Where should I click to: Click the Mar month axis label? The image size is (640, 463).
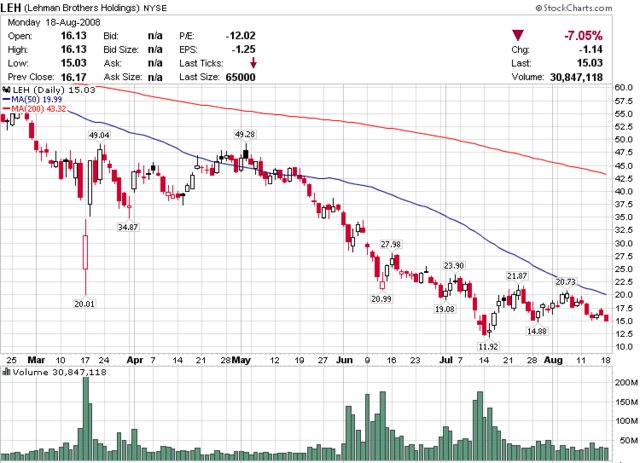[36, 360]
